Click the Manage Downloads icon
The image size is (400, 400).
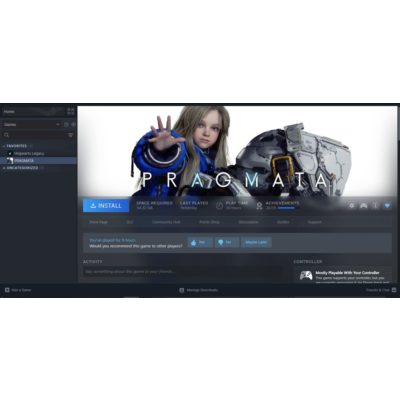[182, 290]
